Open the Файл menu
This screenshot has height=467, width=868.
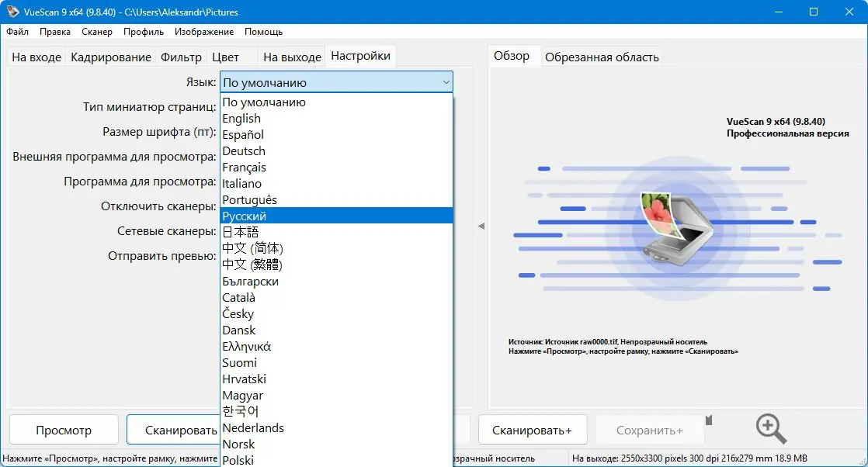pos(18,32)
